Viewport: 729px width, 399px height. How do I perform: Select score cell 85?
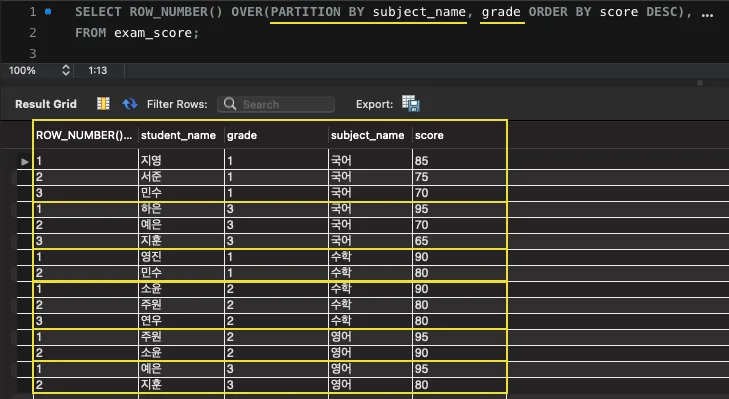pyautogui.click(x=459, y=161)
